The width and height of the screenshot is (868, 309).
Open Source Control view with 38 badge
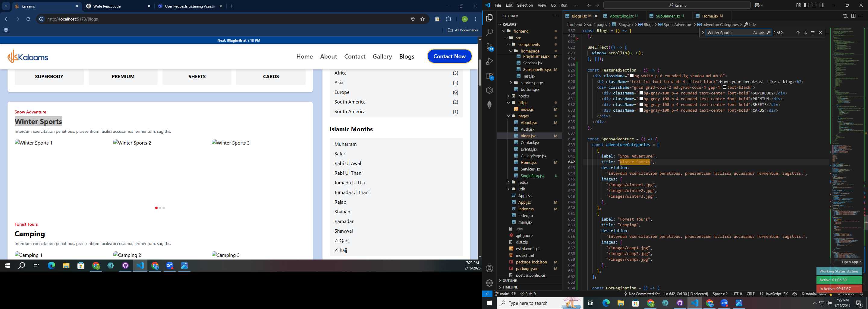pyautogui.click(x=489, y=47)
